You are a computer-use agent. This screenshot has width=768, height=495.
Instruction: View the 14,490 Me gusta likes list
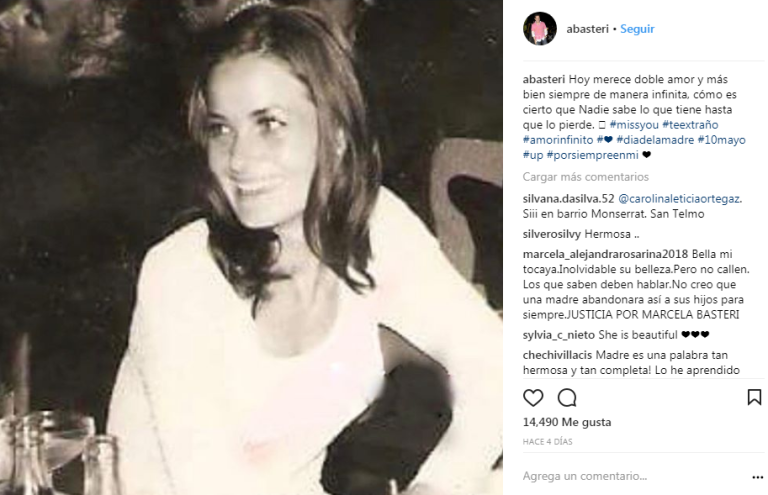tap(567, 422)
